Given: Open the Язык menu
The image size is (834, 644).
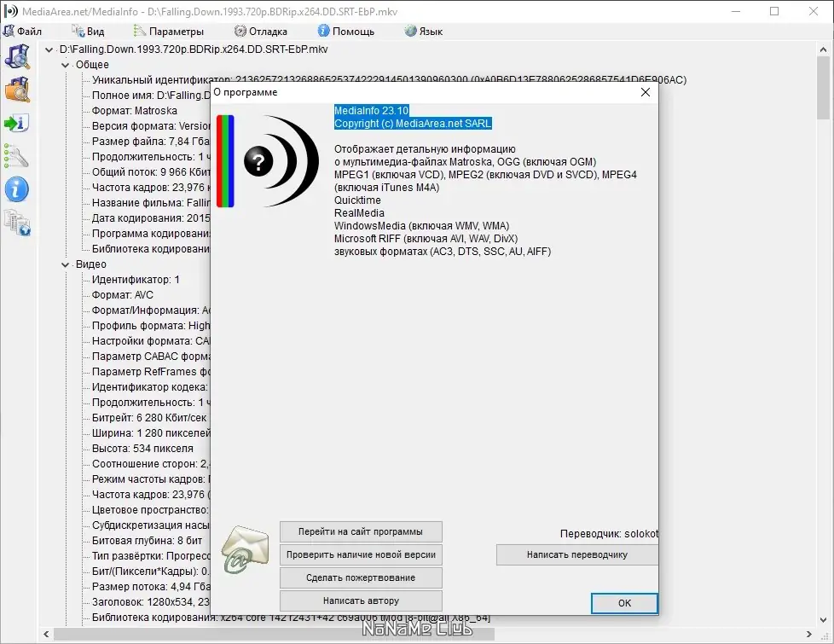Looking at the screenshot, I should (x=423, y=32).
